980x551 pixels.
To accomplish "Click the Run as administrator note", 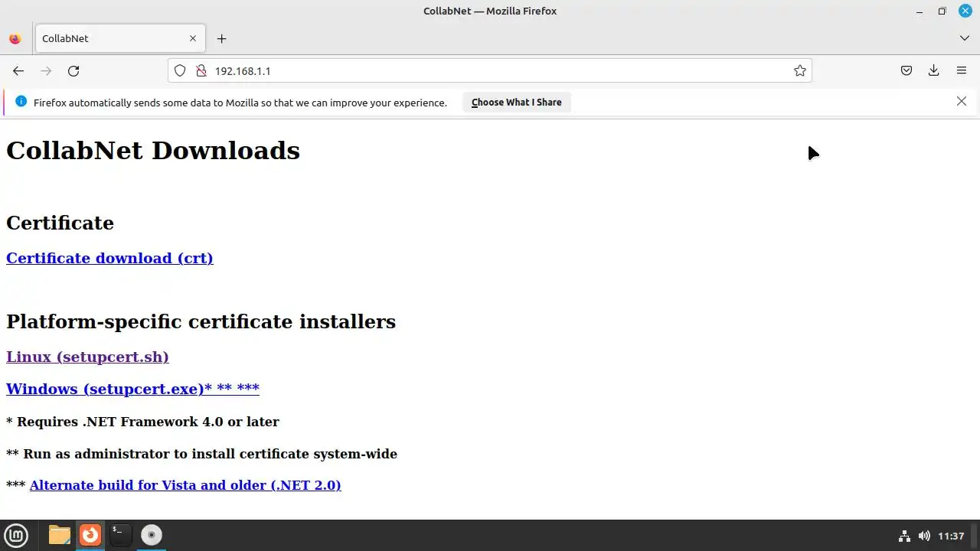I will pyautogui.click(x=201, y=454).
